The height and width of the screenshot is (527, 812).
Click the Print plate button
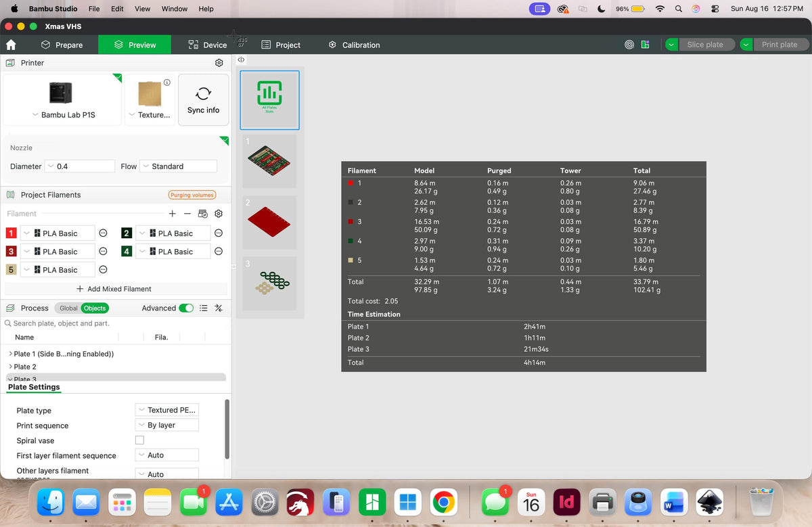click(780, 45)
